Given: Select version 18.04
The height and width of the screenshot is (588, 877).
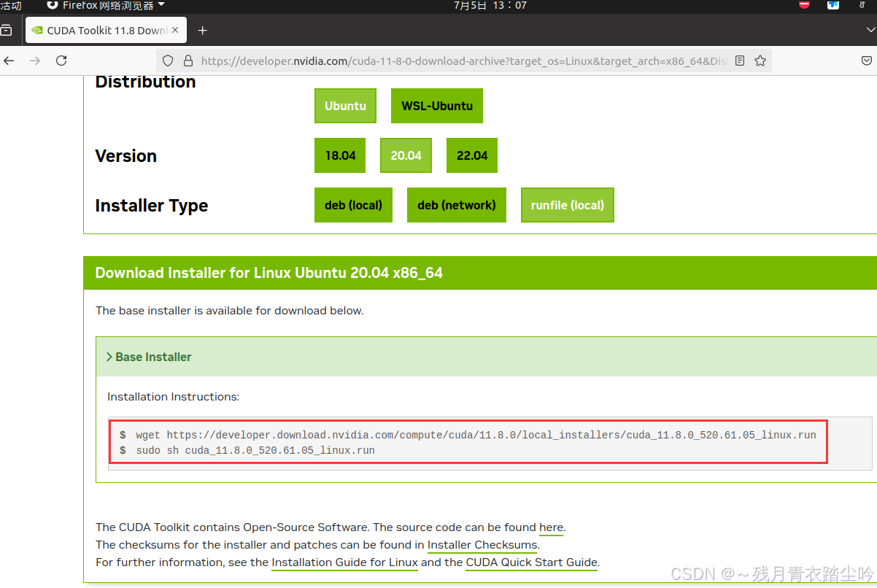Looking at the screenshot, I should [340, 155].
